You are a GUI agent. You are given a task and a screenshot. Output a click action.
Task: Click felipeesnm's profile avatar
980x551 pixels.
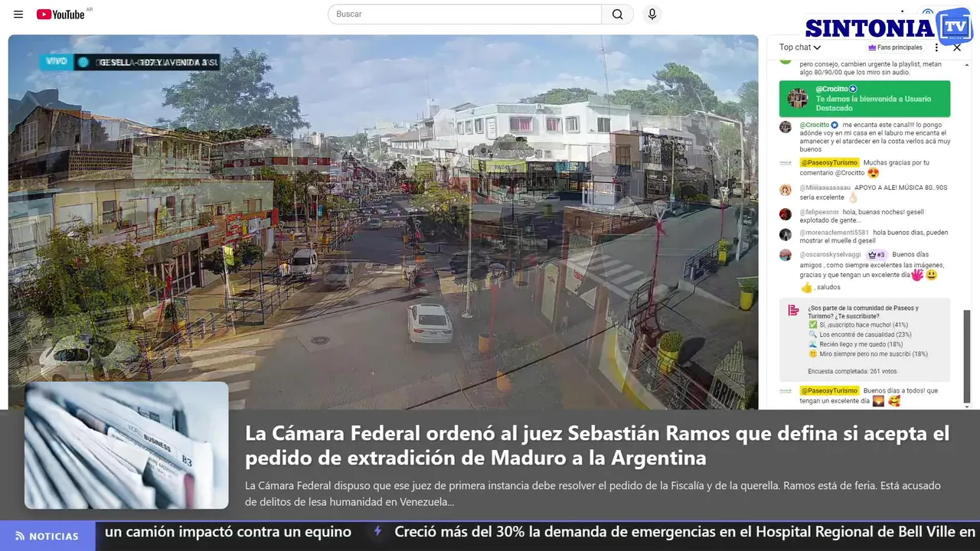(x=786, y=214)
